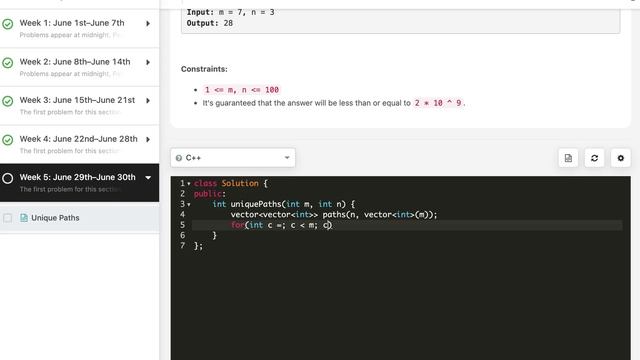Open Week 3: June 15th–June 21st
This screenshot has height=360, width=640.
[80, 106]
